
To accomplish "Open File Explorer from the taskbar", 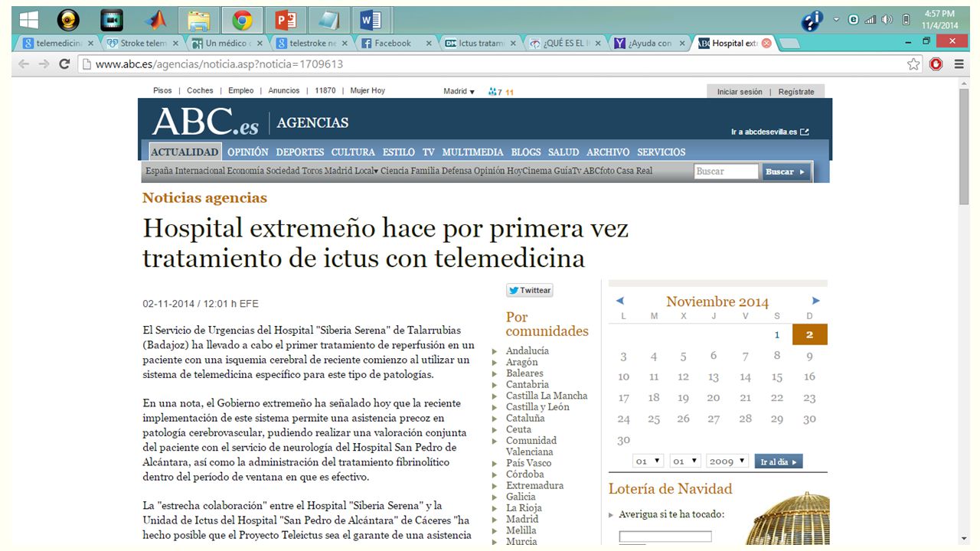I will point(199,19).
